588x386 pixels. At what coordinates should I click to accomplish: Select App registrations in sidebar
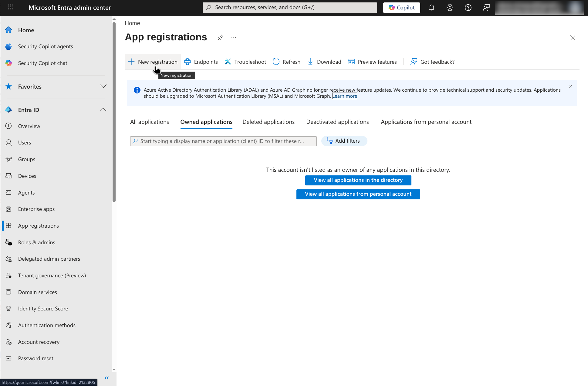tap(39, 226)
